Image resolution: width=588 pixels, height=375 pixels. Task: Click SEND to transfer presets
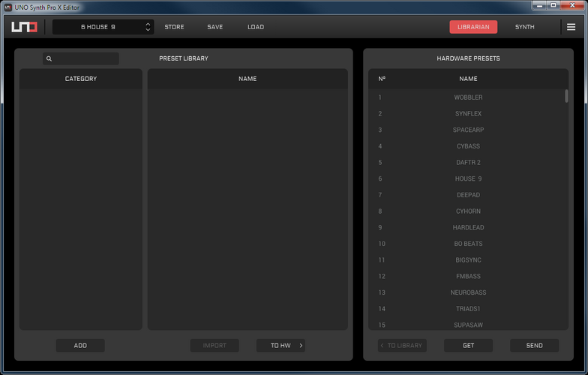[x=534, y=345]
